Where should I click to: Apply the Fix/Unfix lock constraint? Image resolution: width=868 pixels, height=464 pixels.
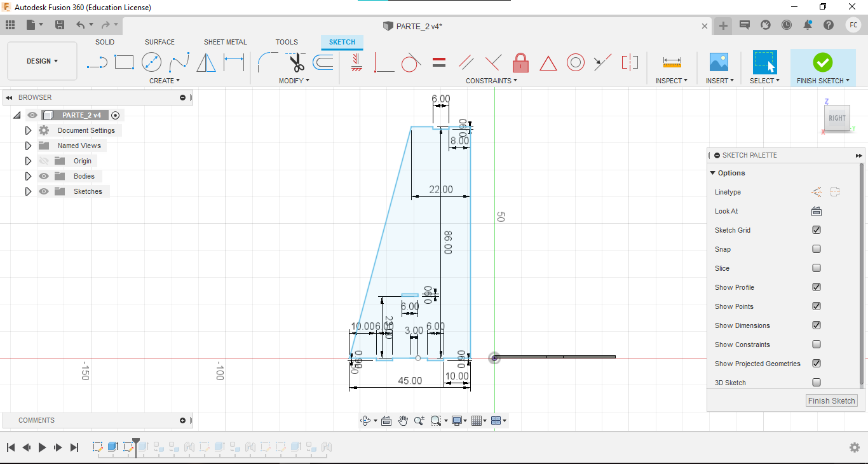[x=520, y=62]
